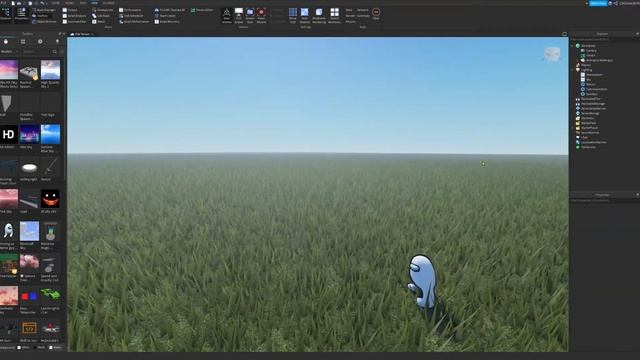Open the Team Create panel
This screenshot has height=360, width=640.
tap(165, 16)
